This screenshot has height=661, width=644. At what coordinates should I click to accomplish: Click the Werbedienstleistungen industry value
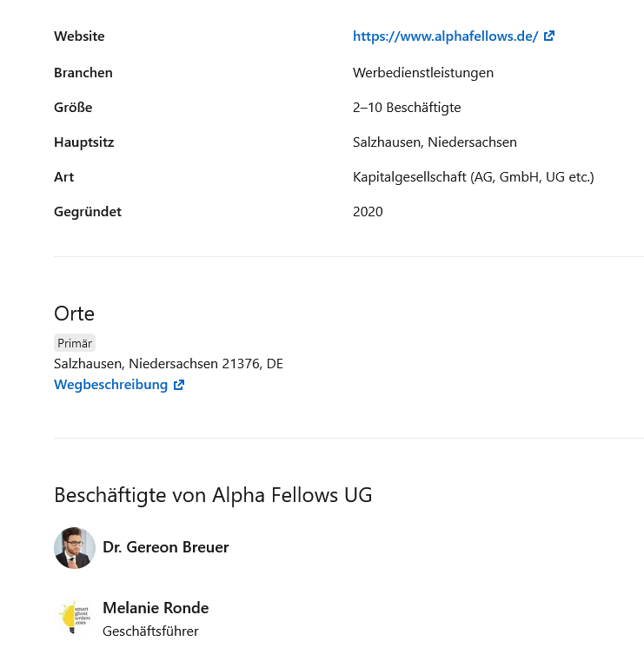click(x=423, y=73)
